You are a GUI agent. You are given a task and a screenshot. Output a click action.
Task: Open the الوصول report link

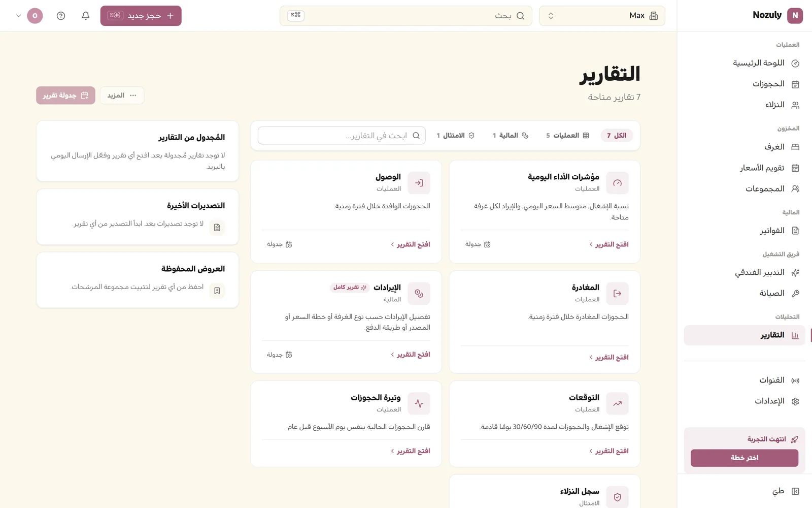coord(411,244)
